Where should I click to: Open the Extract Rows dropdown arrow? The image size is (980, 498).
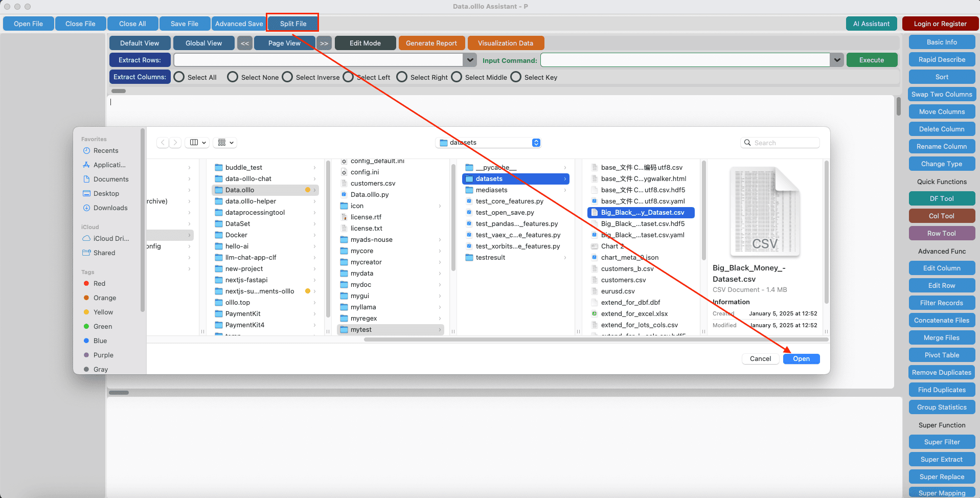point(470,60)
